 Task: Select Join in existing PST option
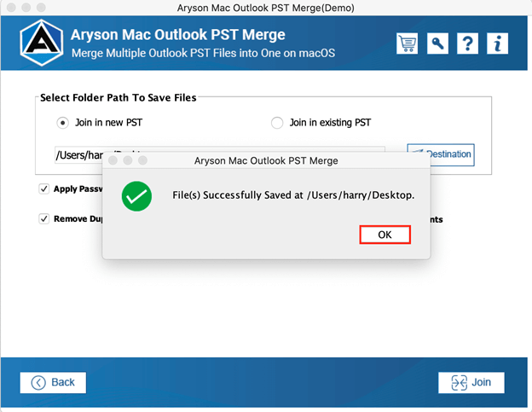coord(277,123)
